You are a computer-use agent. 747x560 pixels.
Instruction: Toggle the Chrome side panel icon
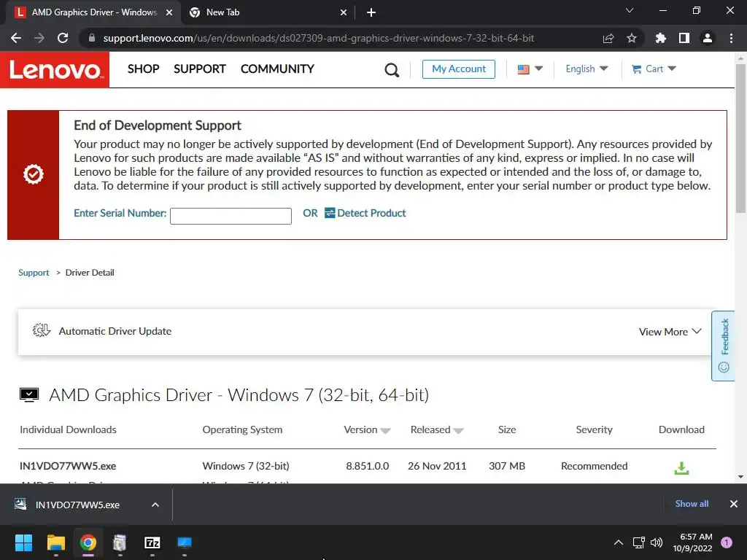click(684, 38)
